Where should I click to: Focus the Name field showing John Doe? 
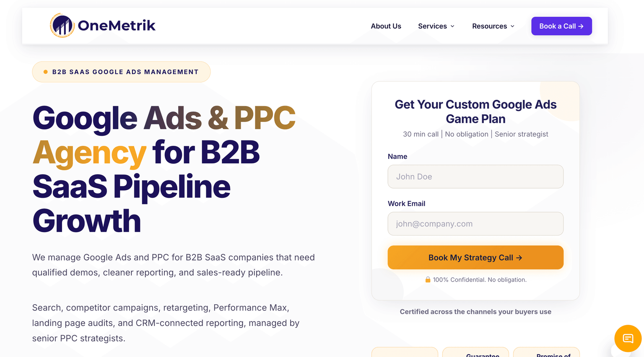[475, 176]
